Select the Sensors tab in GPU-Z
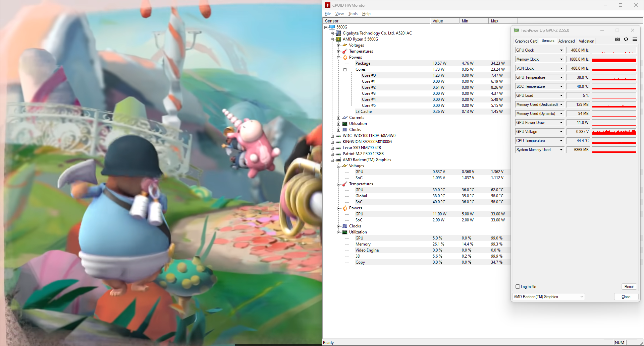The width and height of the screenshot is (644, 346). click(548, 41)
